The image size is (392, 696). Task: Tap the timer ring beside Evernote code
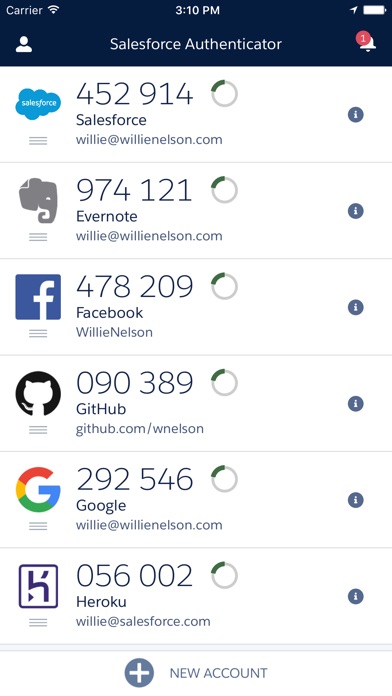[224, 190]
